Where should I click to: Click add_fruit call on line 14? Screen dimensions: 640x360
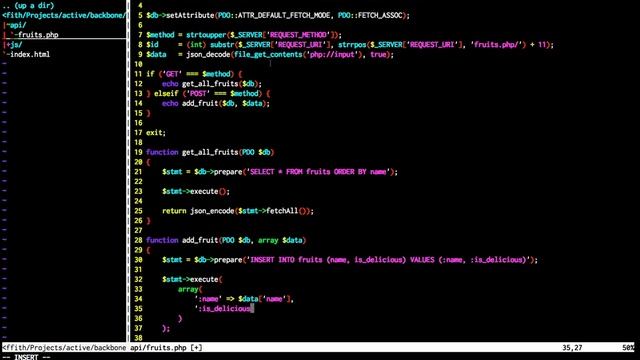pyautogui.click(x=200, y=103)
